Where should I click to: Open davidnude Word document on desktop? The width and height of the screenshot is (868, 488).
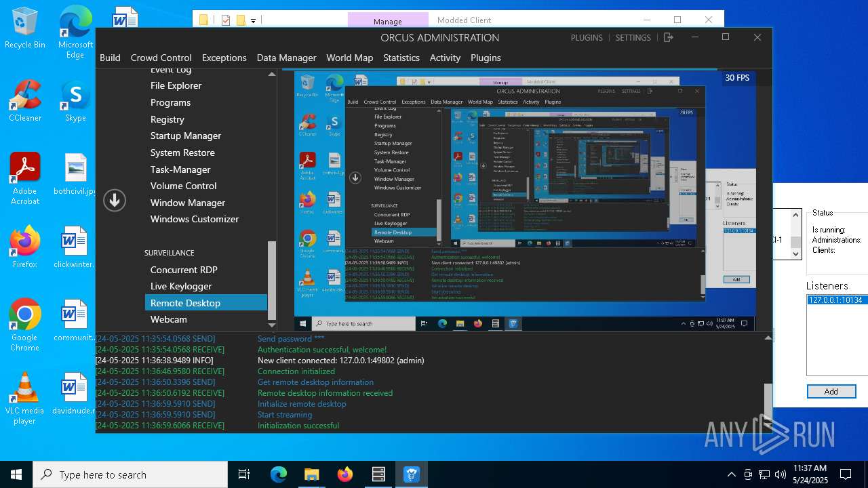[x=75, y=394]
